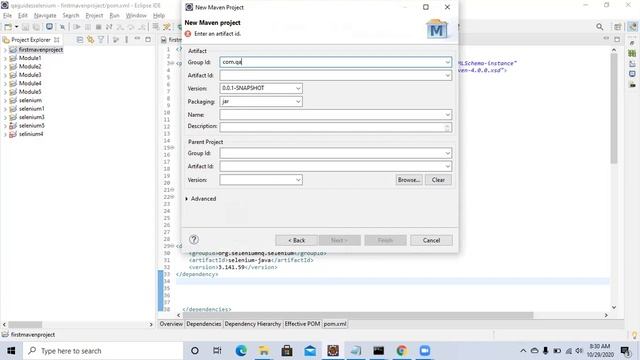The height and width of the screenshot is (360, 640).
Task: Open Parent Project Version dropdown
Action: [x=298, y=180]
